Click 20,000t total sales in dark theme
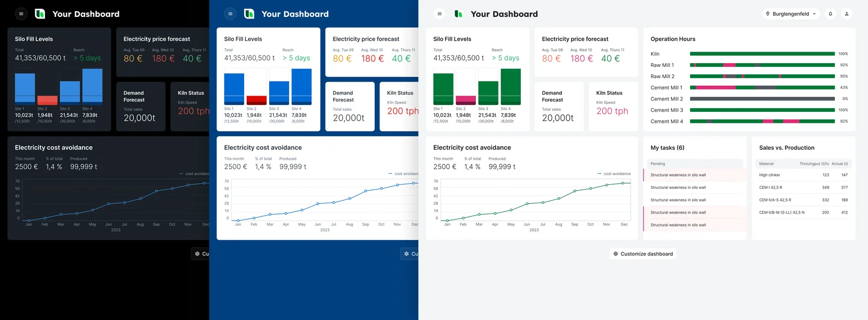Image resolution: width=868 pixels, height=320 pixels. tap(139, 118)
